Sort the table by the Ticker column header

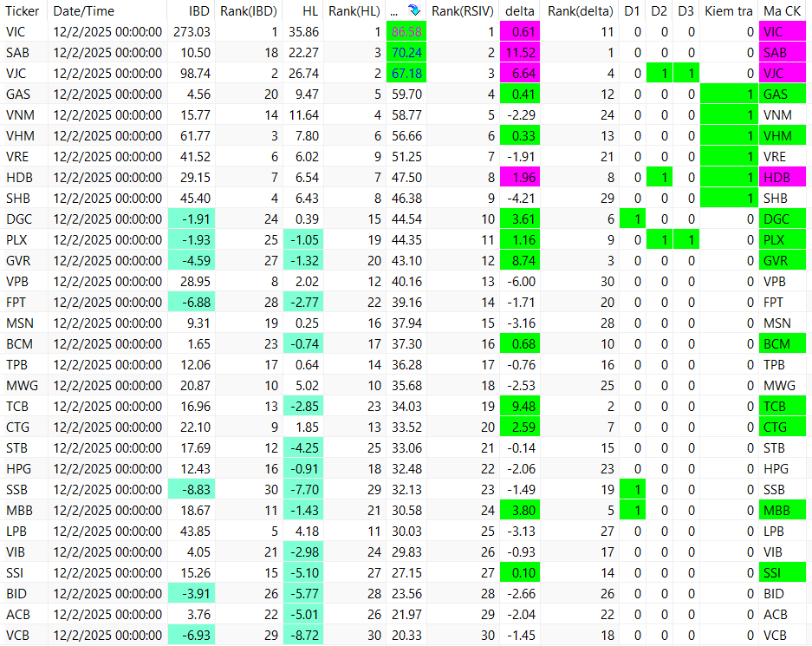tap(23, 11)
